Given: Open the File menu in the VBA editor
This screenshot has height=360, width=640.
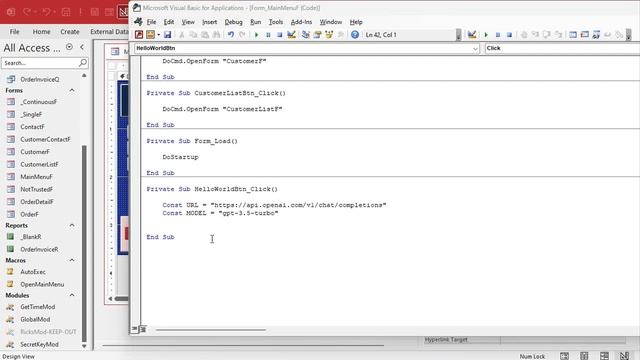Looking at the screenshot, I should (151, 22).
